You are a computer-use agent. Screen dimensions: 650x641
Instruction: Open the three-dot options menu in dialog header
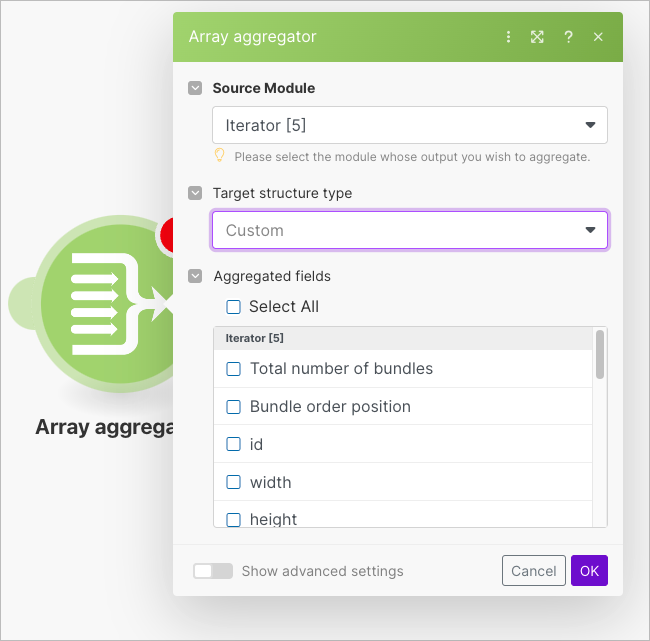pyautogui.click(x=508, y=37)
